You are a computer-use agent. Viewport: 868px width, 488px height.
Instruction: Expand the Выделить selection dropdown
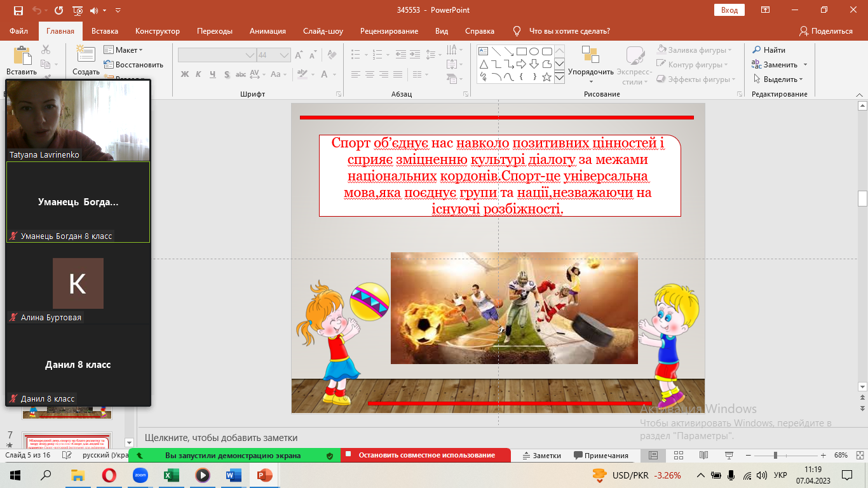[779, 79]
